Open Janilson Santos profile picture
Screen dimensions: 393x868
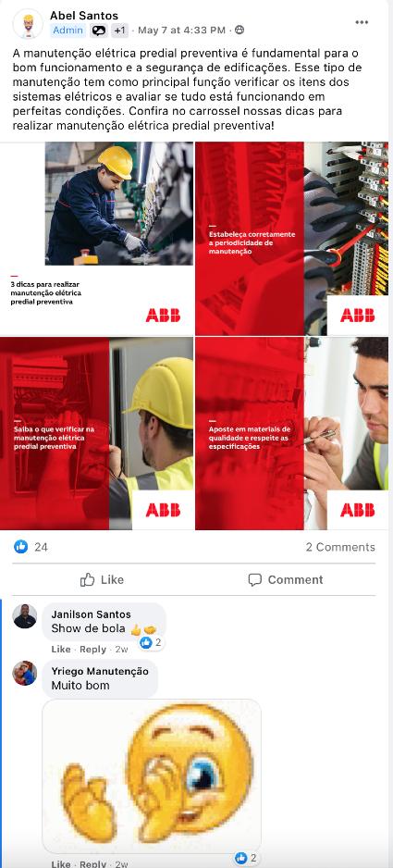(x=25, y=616)
